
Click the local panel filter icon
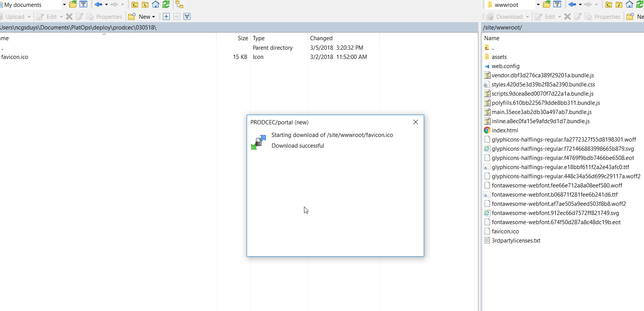[83, 5]
